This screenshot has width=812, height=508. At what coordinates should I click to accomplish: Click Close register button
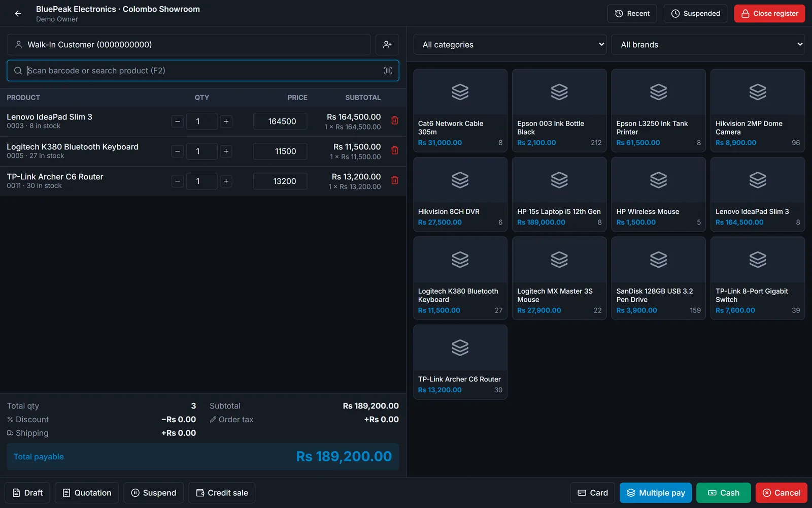(769, 14)
